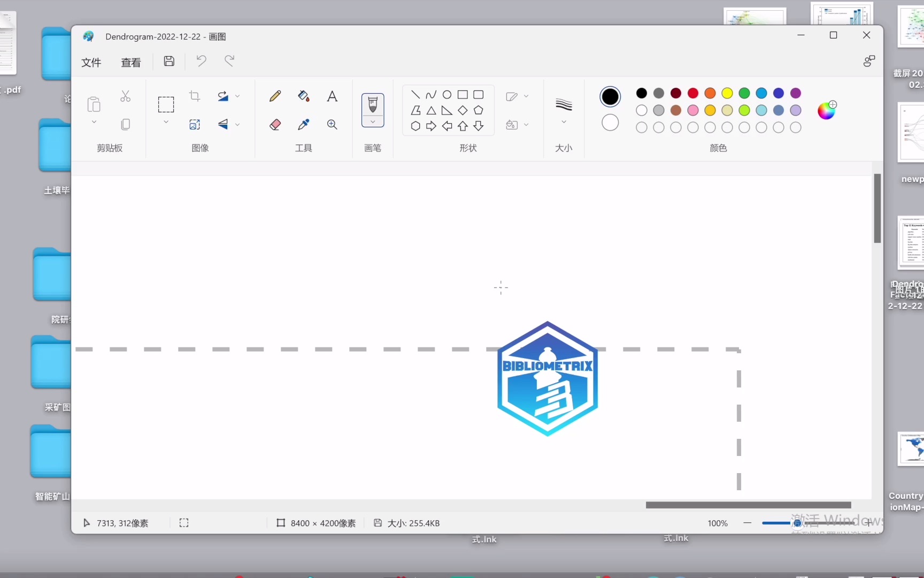This screenshot has width=924, height=578.
Task: Undo the last action
Action: (x=201, y=61)
